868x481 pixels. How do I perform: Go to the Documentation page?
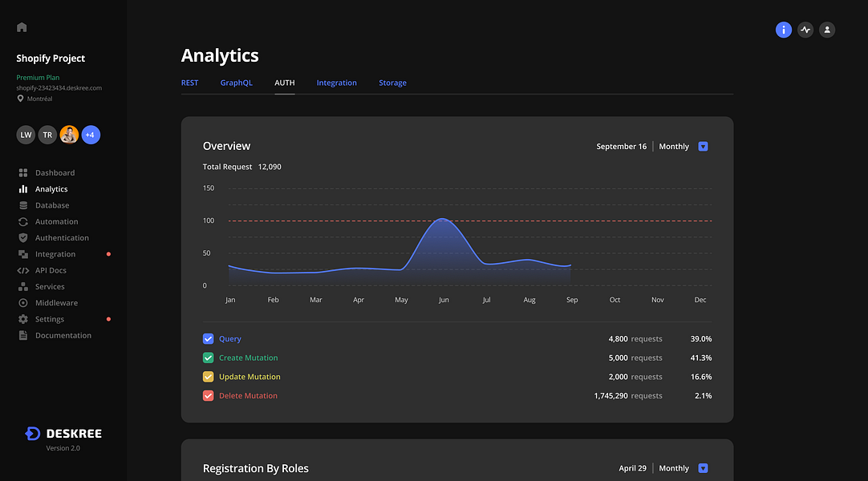click(63, 335)
